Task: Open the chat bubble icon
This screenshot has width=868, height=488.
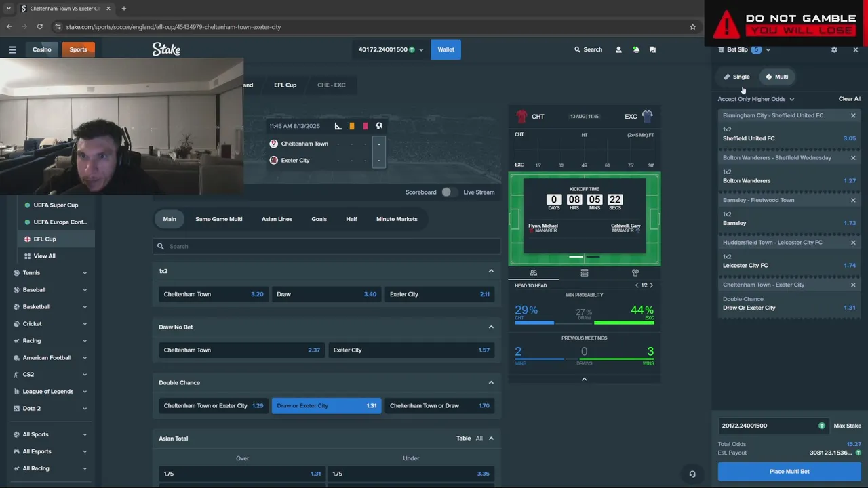Action: (652, 49)
